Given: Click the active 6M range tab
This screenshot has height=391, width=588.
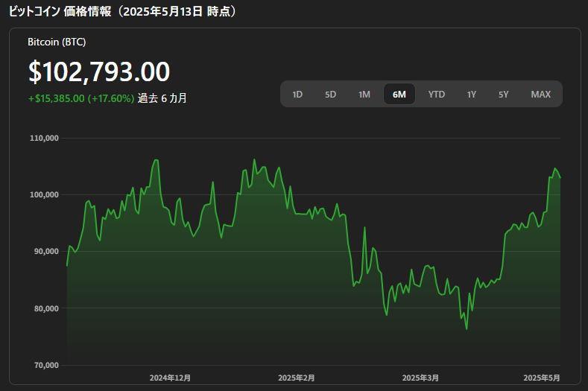Looking at the screenshot, I should point(399,94).
